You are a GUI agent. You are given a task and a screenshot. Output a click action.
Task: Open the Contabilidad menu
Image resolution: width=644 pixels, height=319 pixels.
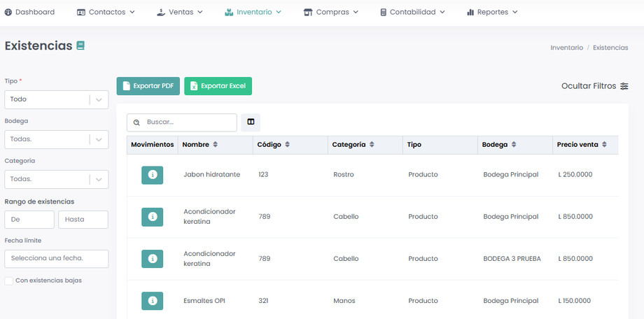point(412,12)
